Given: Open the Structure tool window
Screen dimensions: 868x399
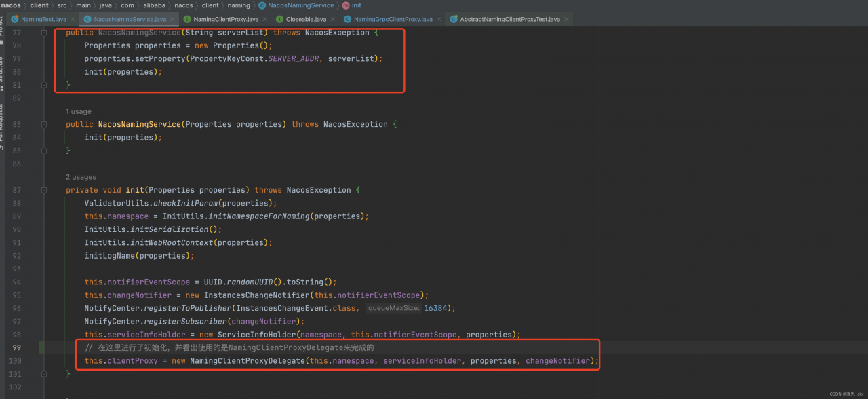Looking at the screenshot, I should pyautogui.click(x=2, y=68).
